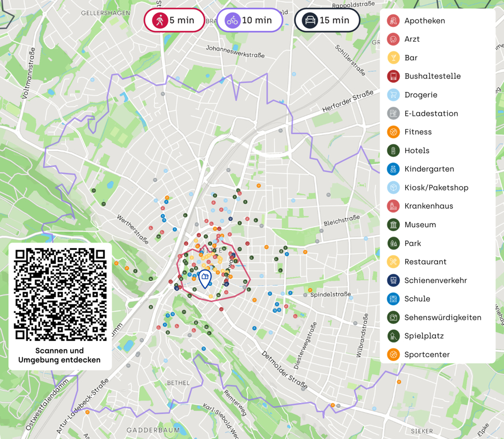
Task: Select the Hotels icon in legend
Action: (x=393, y=150)
